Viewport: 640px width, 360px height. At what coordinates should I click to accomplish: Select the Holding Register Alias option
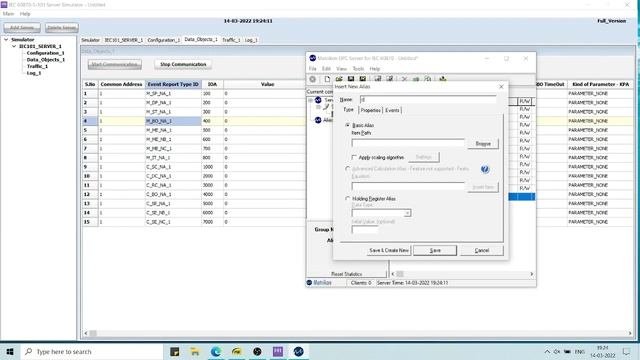(348, 199)
